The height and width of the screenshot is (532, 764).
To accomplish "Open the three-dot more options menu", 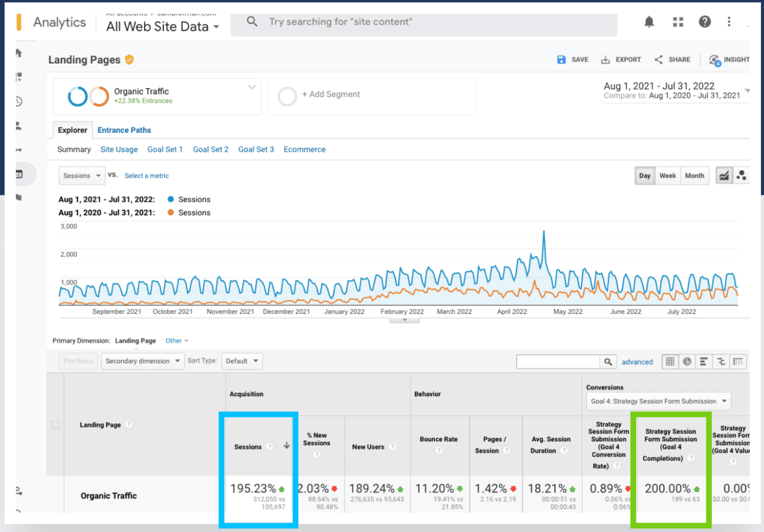I will 729,22.
